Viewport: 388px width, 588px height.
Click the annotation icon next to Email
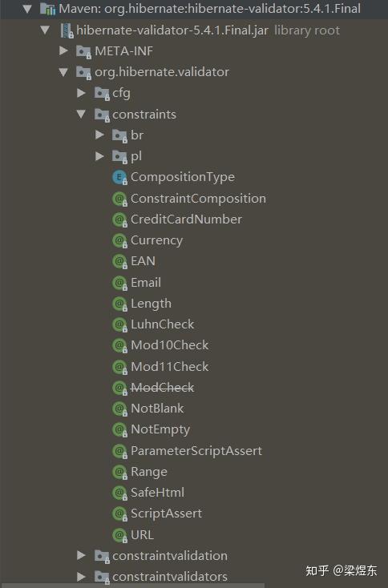[x=119, y=283]
